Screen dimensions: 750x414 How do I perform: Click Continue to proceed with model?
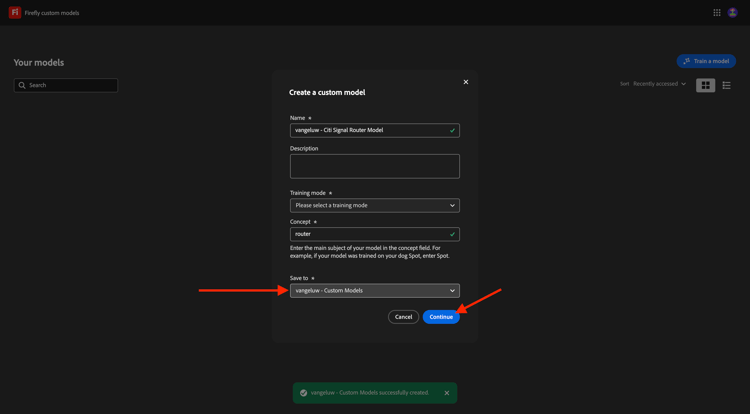[x=441, y=317]
